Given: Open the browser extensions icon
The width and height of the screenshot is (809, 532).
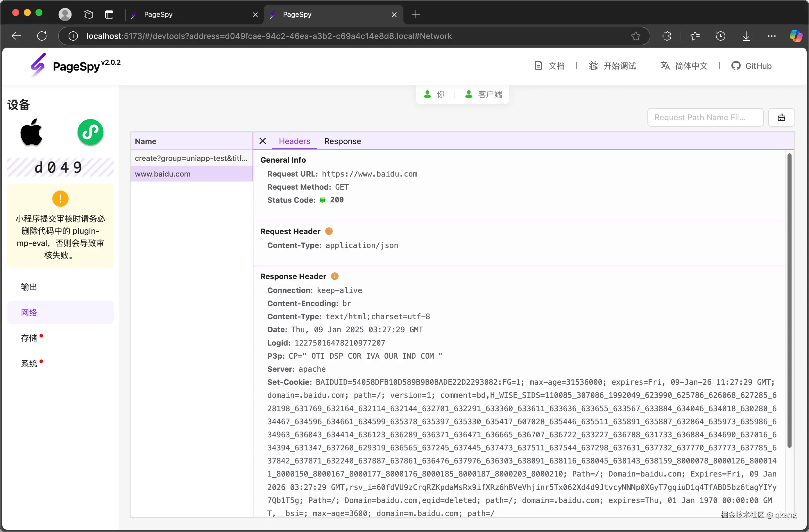Looking at the screenshot, I should click(667, 36).
